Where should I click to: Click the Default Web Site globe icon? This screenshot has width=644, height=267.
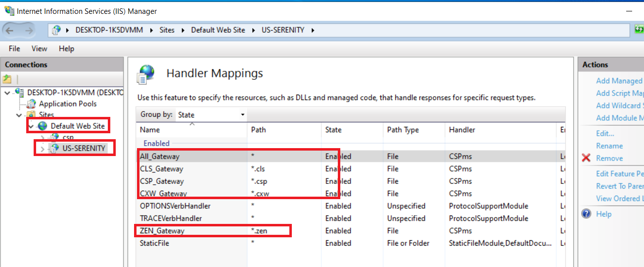click(43, 126)
